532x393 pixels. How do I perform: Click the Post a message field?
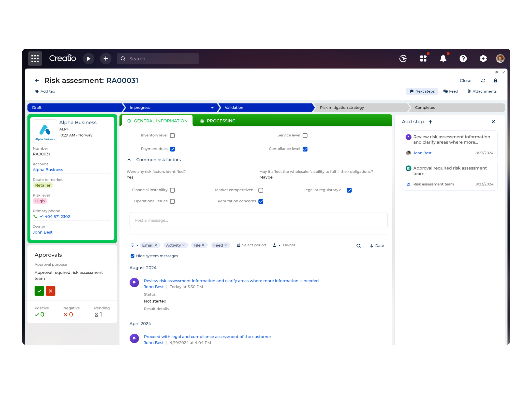(x=258, y=220)
